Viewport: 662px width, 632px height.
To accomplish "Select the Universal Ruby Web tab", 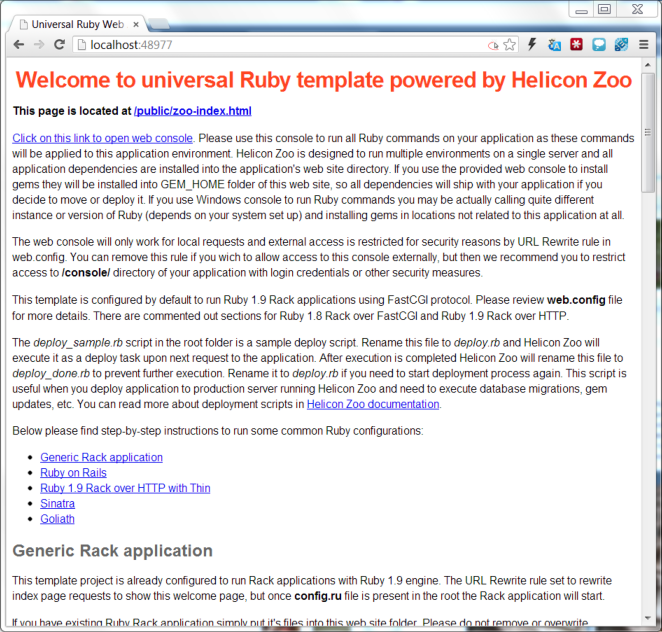I will [x=76, y=22].
